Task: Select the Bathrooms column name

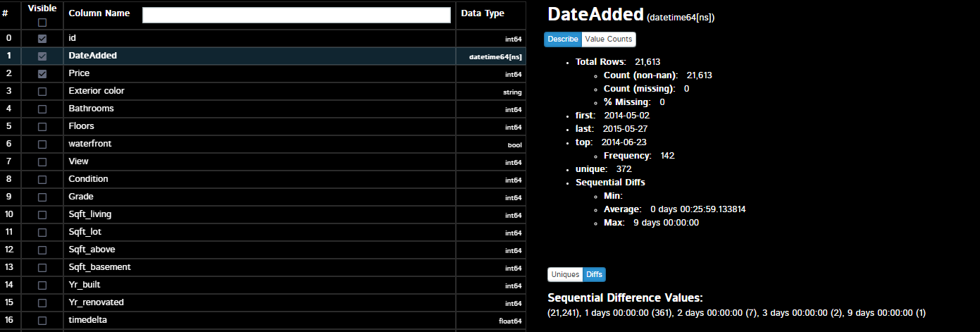Action: coord(91,109)
